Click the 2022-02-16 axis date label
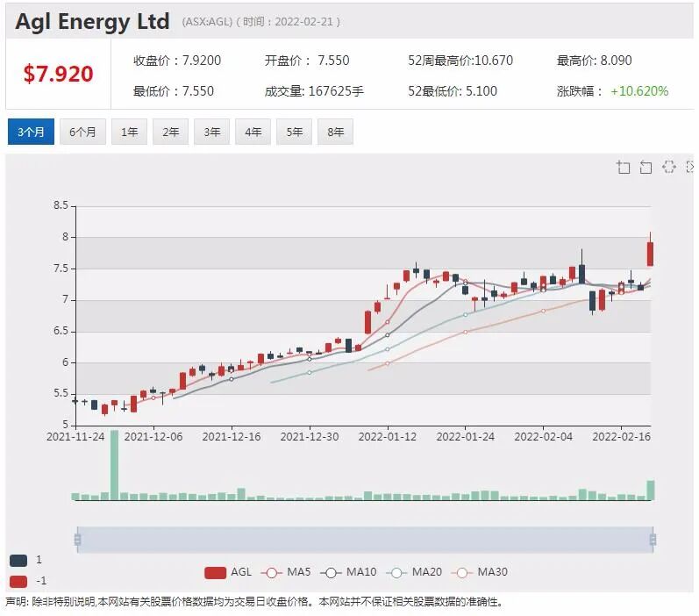This screenshot has width=699, height=616. (622, 436)
